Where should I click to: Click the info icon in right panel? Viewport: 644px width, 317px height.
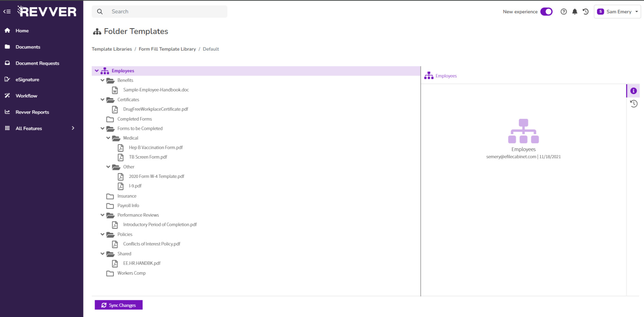[x=634, y=91]
